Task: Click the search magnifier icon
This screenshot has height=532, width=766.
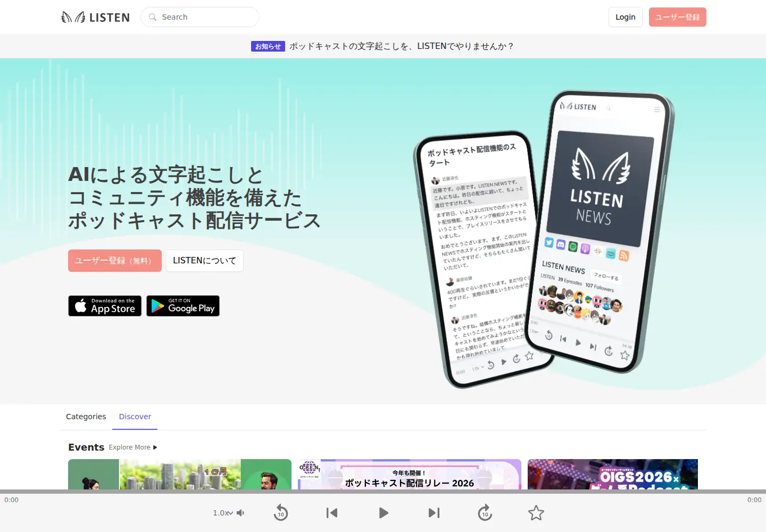Action: click(x=153, y=17)
